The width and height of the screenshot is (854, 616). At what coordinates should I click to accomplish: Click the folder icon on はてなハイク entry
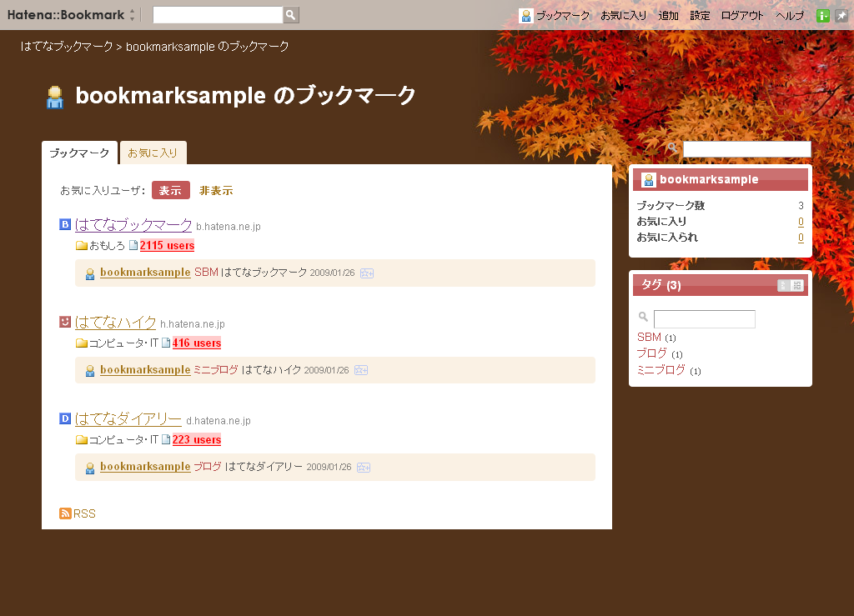82,343
